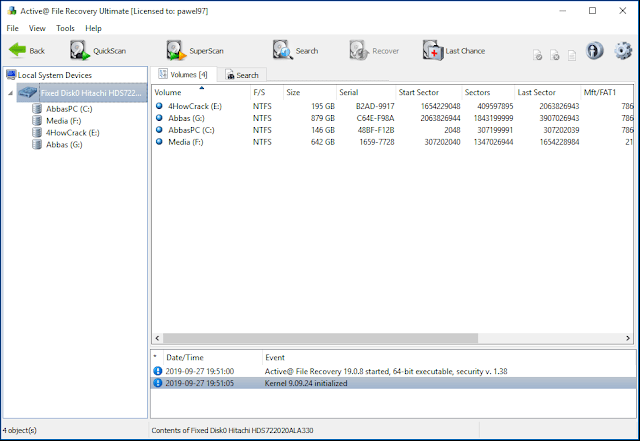
Task: Open the Search tool in the toolbar
Action: tap(296, 51)
